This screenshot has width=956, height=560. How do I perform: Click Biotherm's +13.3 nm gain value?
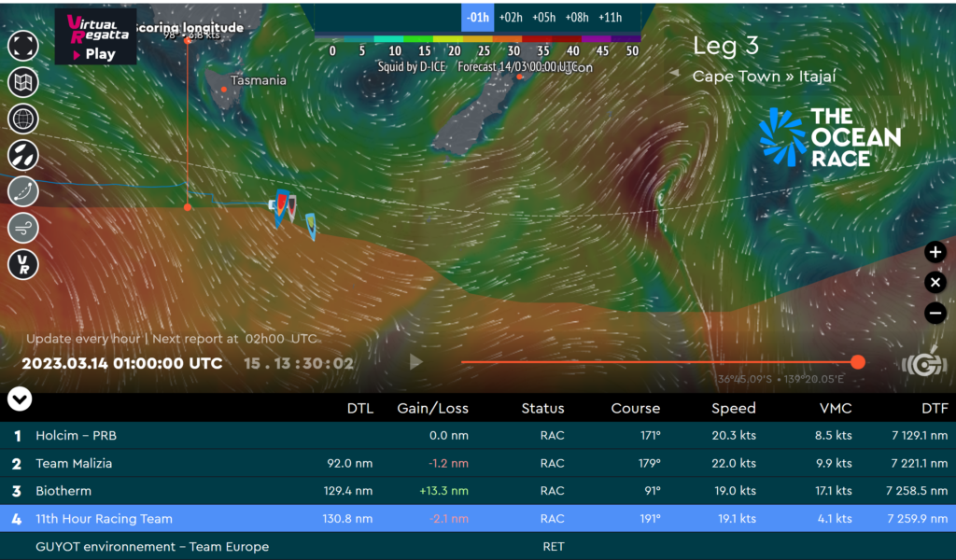click(443, 491)
